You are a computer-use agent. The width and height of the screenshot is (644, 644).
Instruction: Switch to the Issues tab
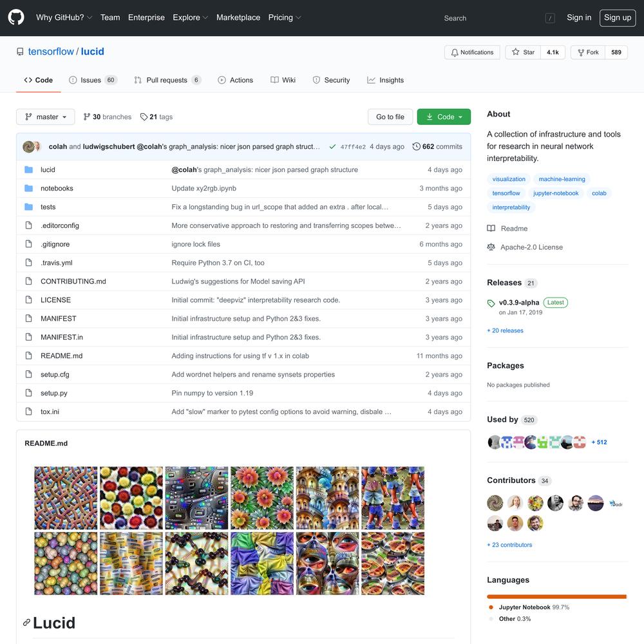coord(93,80)
